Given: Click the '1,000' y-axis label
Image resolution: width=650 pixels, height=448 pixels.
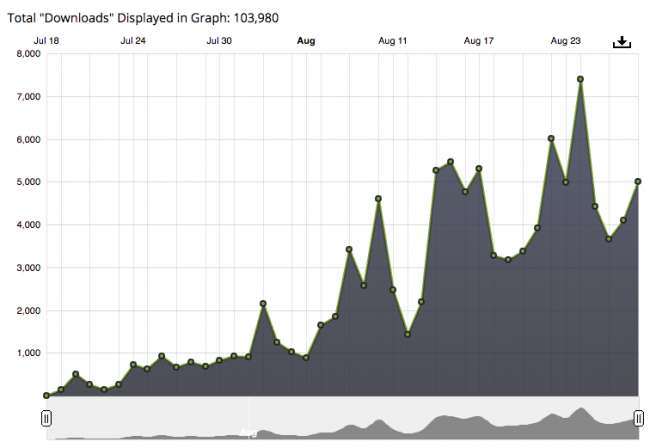Looking at the screenshot, I should [x=29, y=353].
